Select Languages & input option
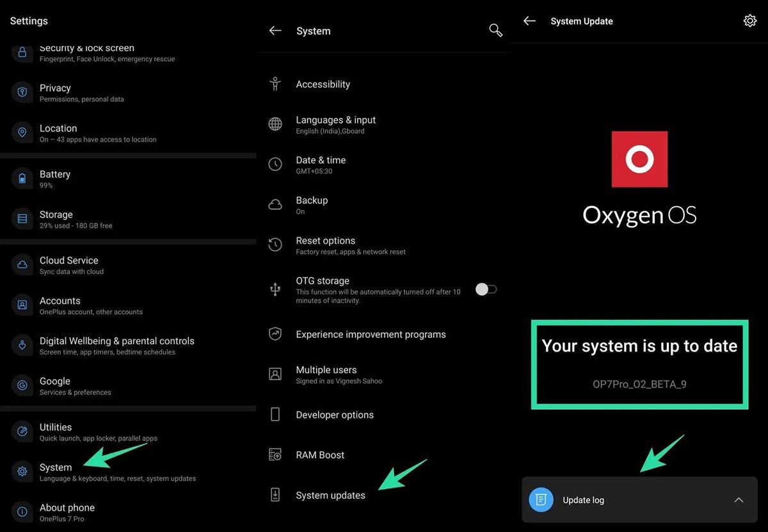This screenshot has height=532, width=768. [335, 124]
